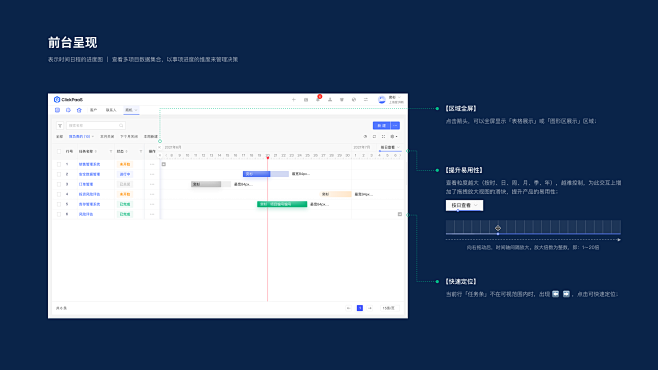The image size is (658, 370).
Task: Click the previous-date arrow on the Gantt date axis
Action: [x=167, y=155]
